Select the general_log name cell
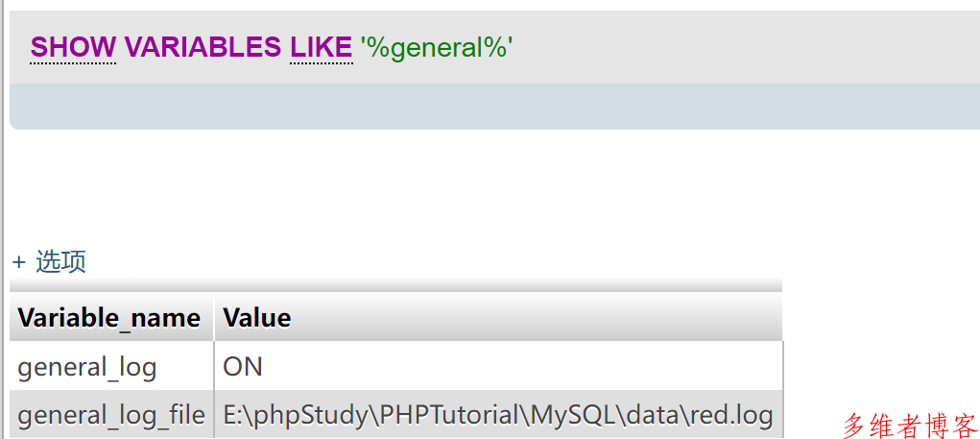Screen dimensions: 980x439 tap(112, 366)
